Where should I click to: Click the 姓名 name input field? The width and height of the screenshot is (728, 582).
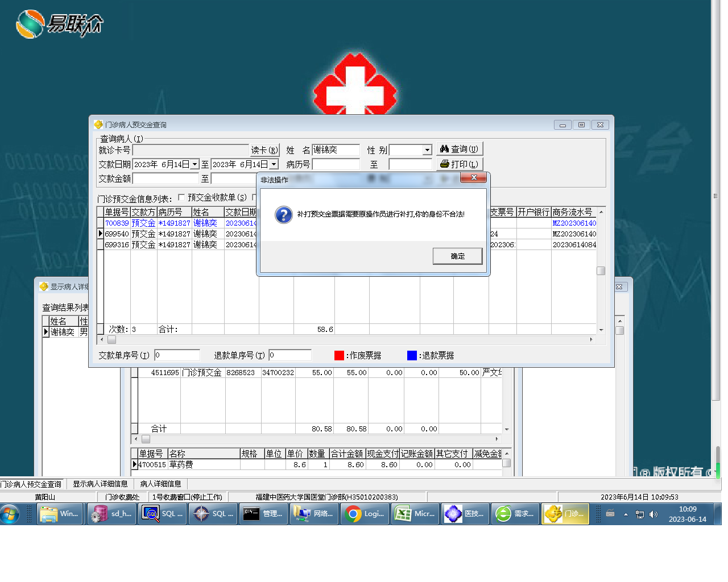[x=336, y=150]
